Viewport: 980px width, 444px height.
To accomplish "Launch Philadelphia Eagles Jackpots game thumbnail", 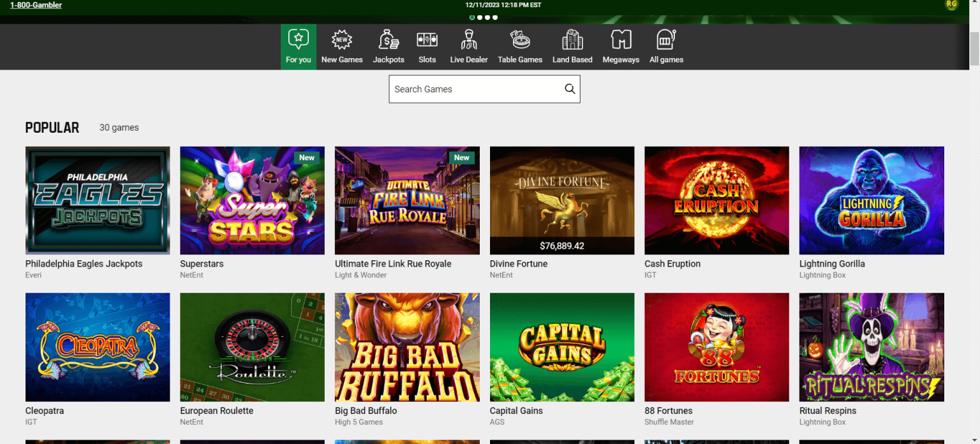I will (98, 200).
